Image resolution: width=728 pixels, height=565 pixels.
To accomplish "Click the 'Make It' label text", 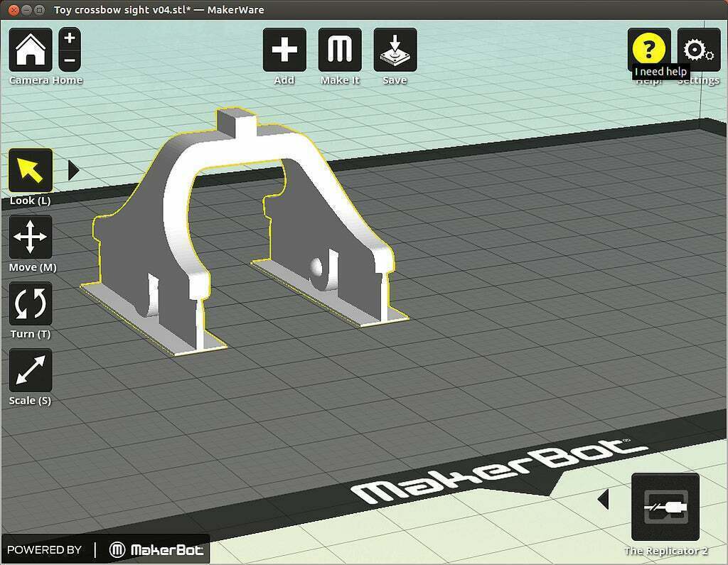I will (x=340, y=80).
